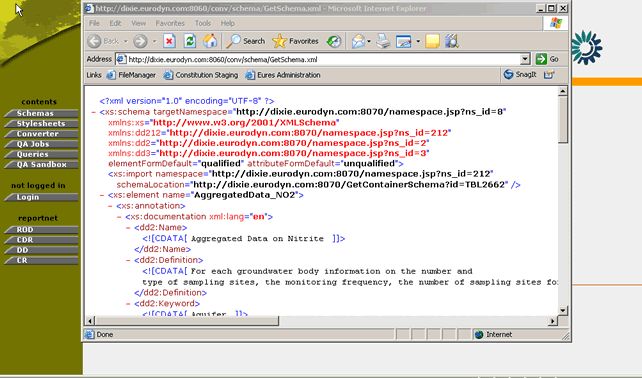The width and height of the screenshot is (642, 378).
Task: Click the URL address input field
Action: click(x=323, y=59)
